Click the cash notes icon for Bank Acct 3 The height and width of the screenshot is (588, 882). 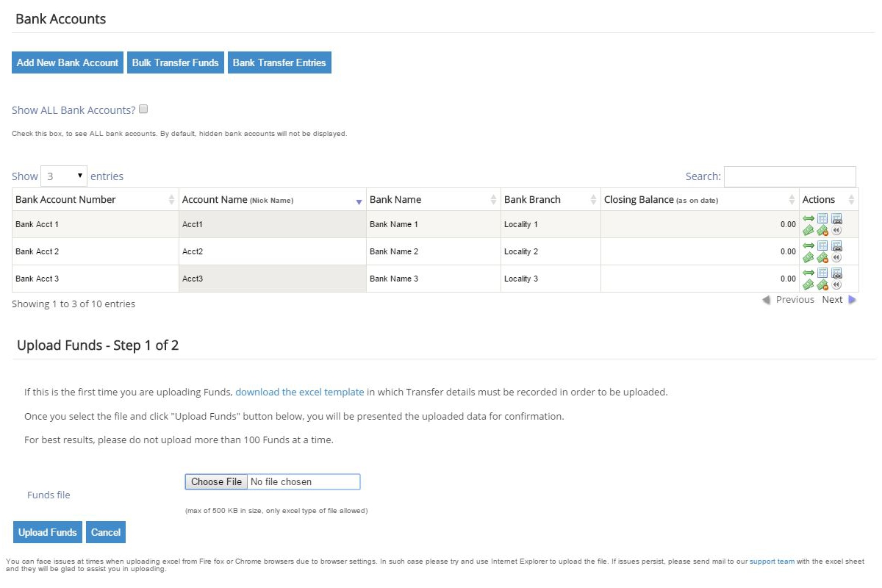click(x=809, y=284)
